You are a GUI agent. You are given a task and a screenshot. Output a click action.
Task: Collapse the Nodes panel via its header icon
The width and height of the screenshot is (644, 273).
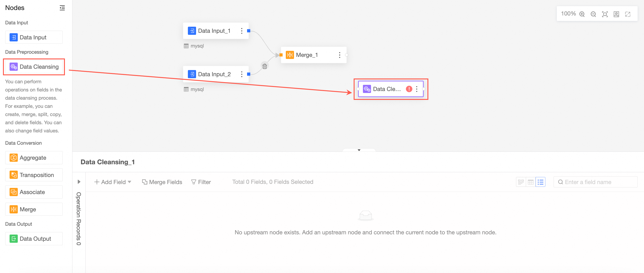pyautogui.click(x=62, y=8)
